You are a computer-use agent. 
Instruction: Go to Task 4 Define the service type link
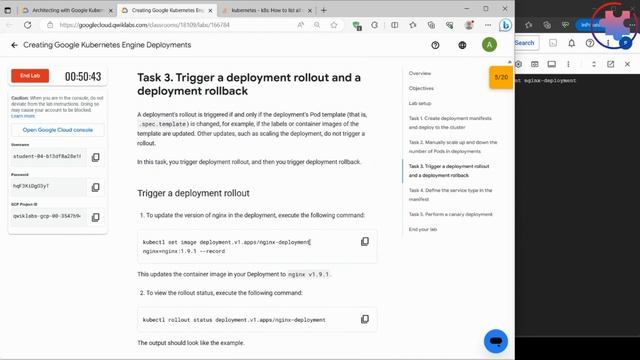point(451,195)
